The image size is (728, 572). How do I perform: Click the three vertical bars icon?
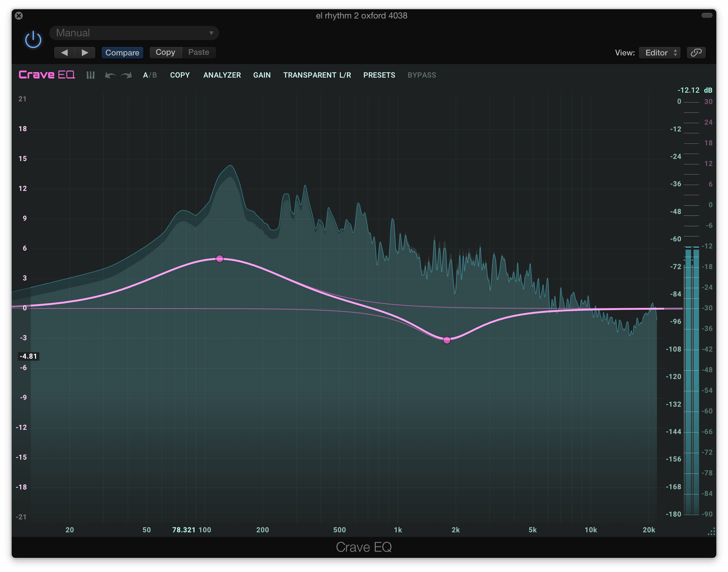90,75
